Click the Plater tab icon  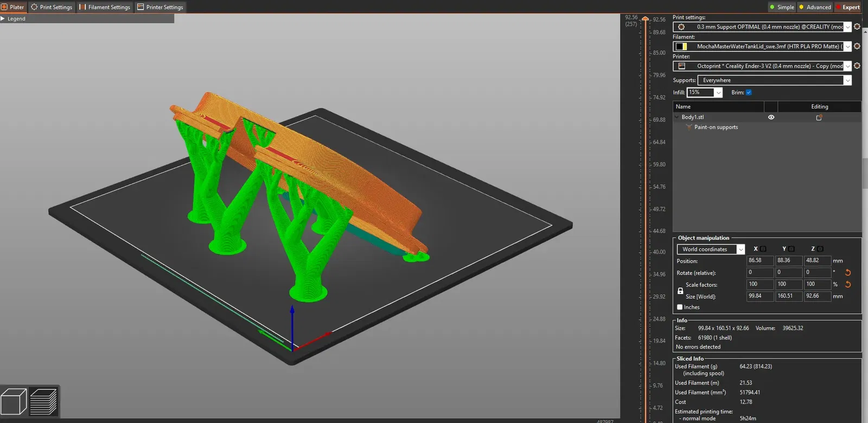pos(4,7)
